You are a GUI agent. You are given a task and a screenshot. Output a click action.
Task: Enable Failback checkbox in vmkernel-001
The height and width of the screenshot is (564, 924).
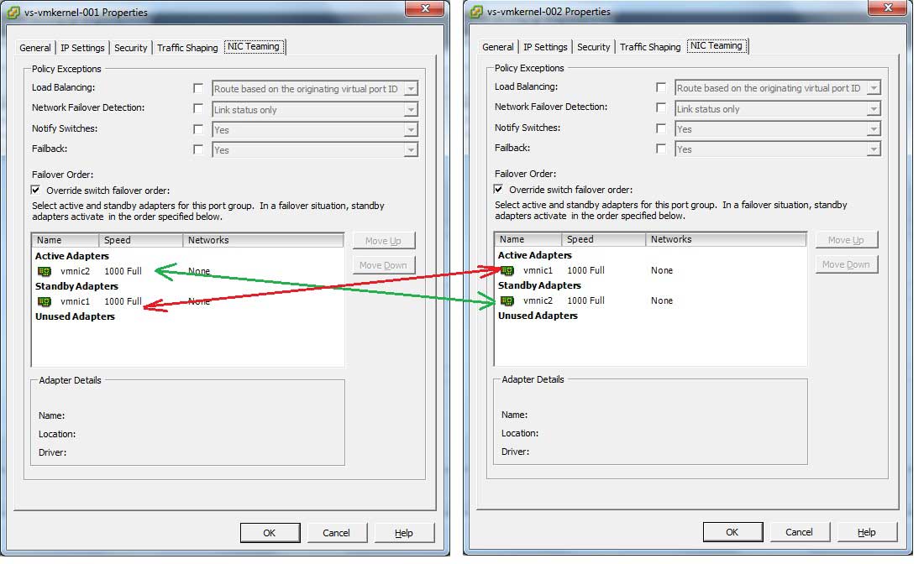pos(198,149)
